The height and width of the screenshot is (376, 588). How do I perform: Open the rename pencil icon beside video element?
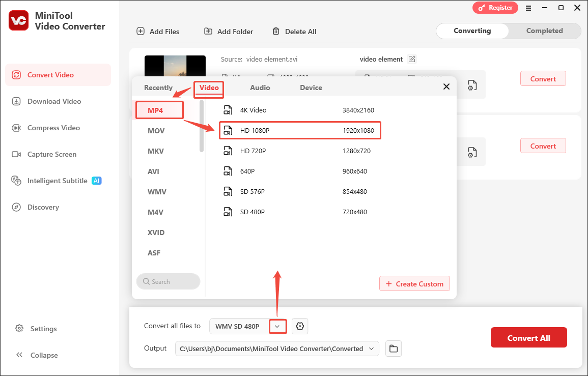click(411, 59)
